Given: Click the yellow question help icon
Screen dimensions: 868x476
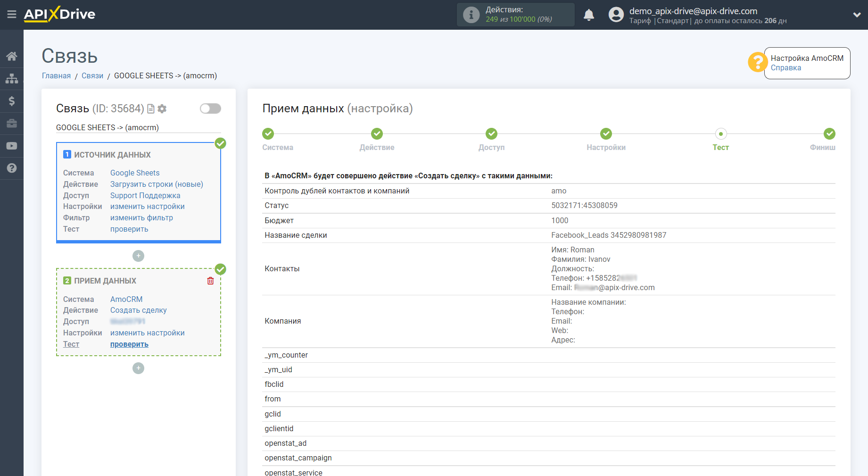Looking at the screenshot, I should (x=758, y=62).
